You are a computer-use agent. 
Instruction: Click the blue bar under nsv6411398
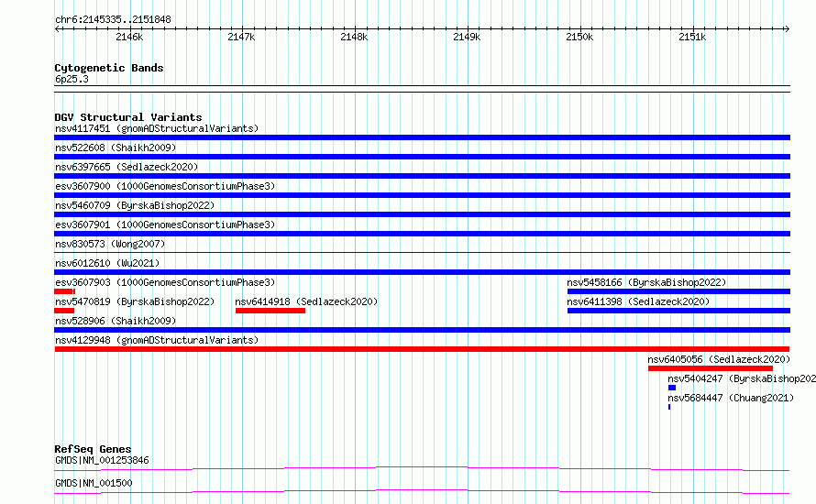678,311
